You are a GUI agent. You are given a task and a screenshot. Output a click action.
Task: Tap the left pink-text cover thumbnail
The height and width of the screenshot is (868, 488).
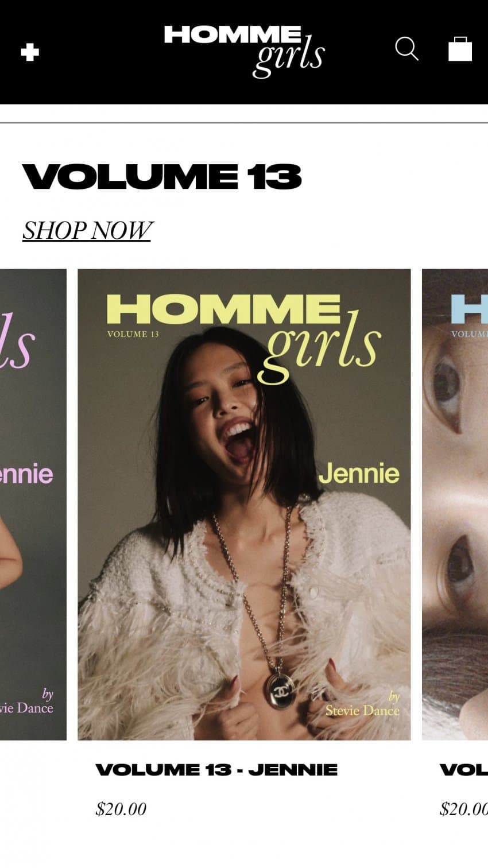33,505
